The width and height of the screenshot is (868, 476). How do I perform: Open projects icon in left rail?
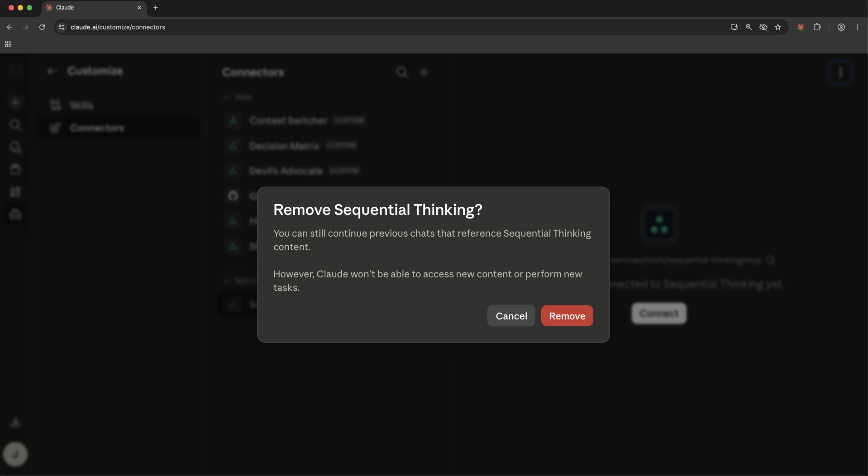click(15, 170)
